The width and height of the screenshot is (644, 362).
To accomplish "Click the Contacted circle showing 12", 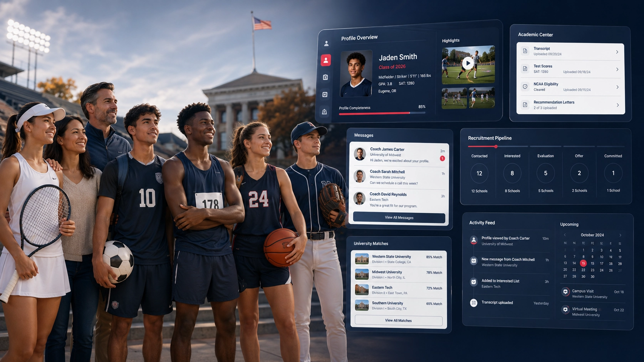I will coord(480,173).
